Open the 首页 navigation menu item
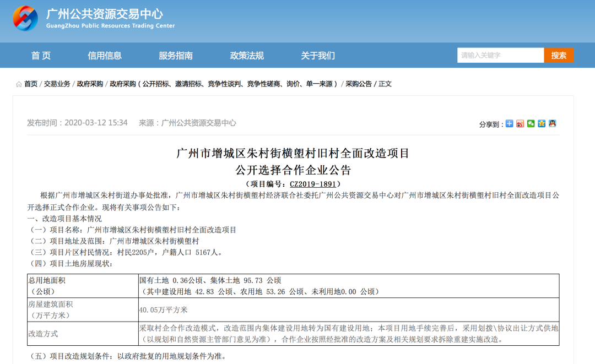The width and height of the screenshot is (595, 364). coord(41,56)
